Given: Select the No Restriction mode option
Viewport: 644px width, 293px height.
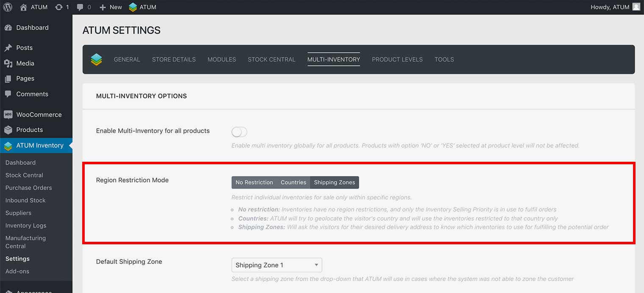Looking at the screenshot, I should click(254, 182).
